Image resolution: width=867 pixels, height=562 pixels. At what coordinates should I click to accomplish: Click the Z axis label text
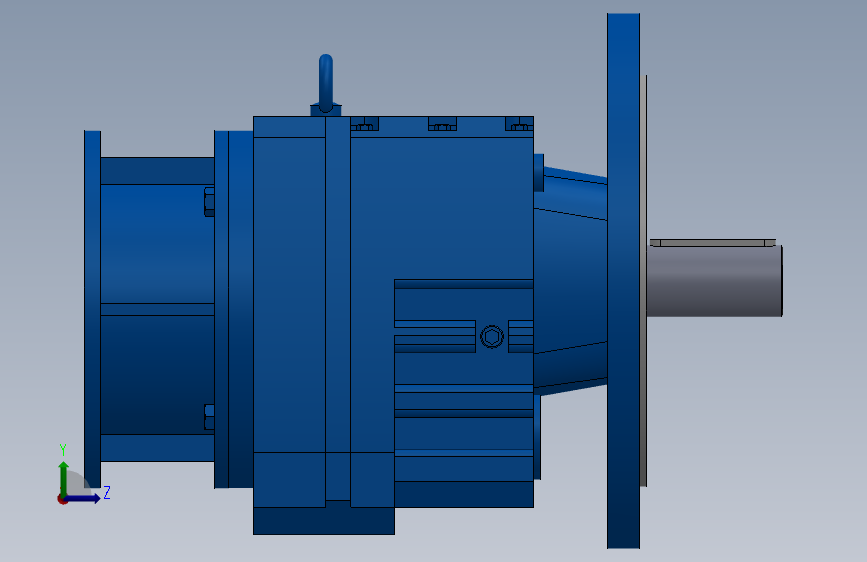click(x=107, y=492)
